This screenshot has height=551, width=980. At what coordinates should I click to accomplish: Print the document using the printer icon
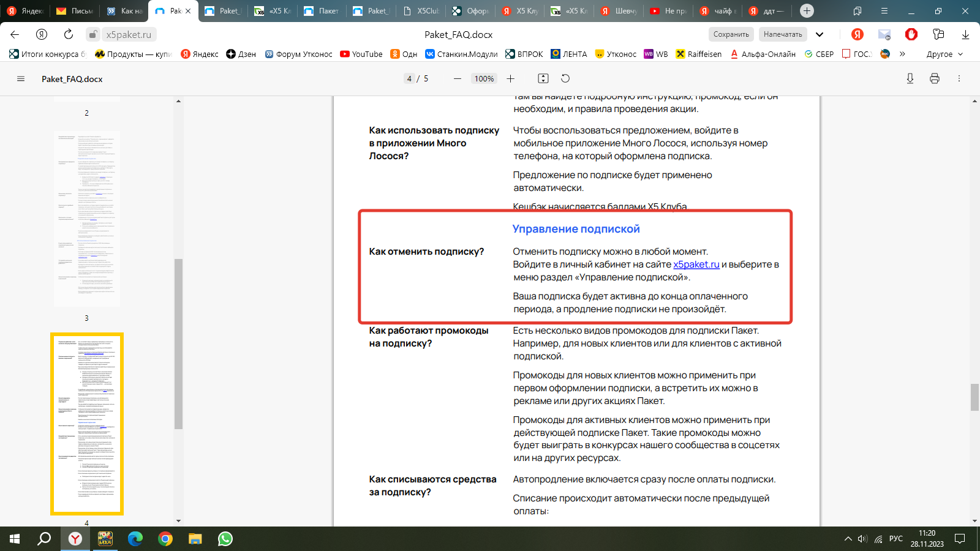pyautogui.click(x=934, y=79)
